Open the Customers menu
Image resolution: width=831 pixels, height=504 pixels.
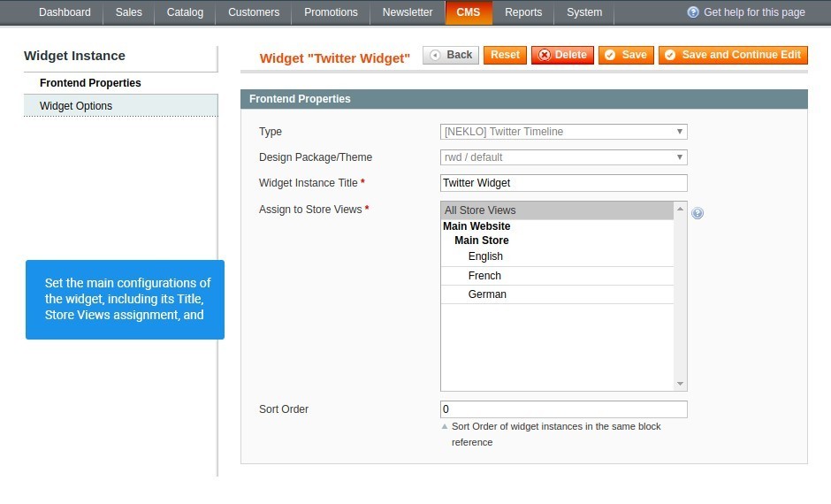[254, 12]
